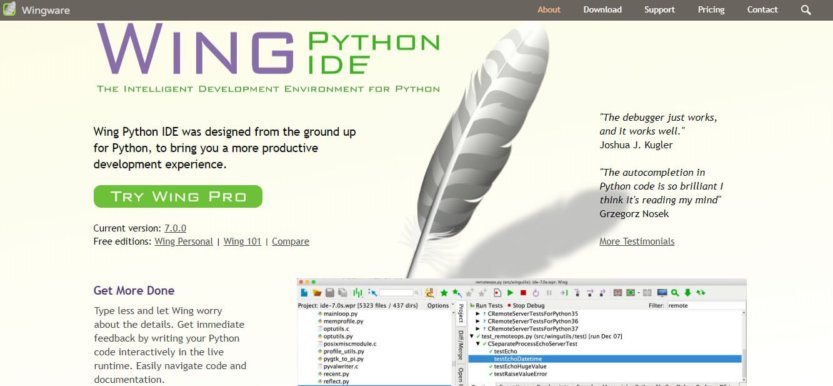
Task: Click the green down arrow icon
Action: [x=687, y=293]
